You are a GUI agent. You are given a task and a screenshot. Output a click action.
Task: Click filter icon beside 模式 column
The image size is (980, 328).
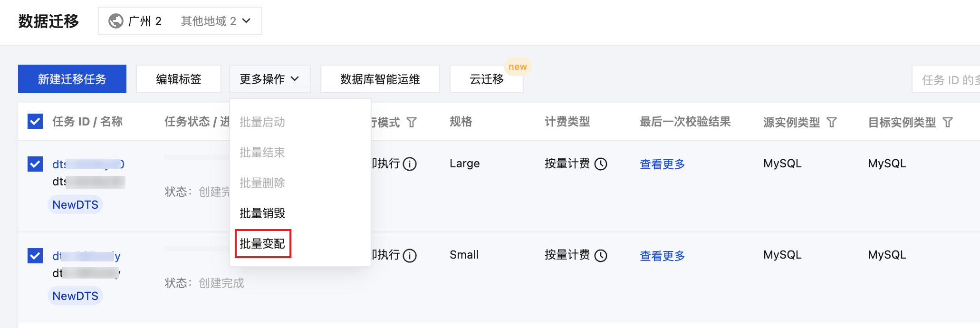click(x=412, y=123)
